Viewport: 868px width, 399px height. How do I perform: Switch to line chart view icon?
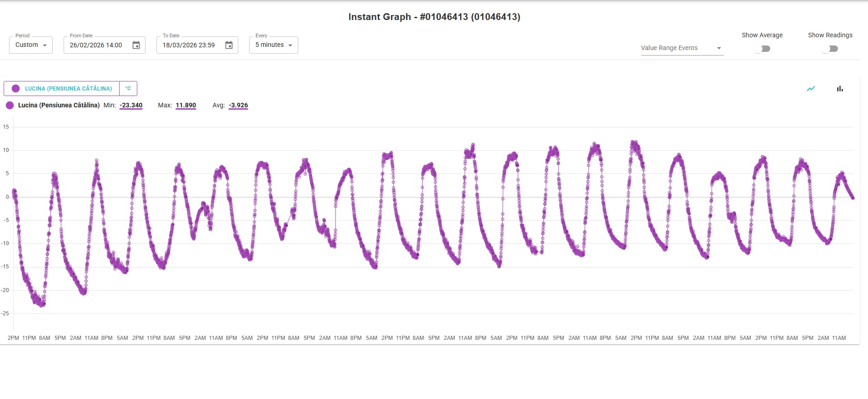coord(811,89)
